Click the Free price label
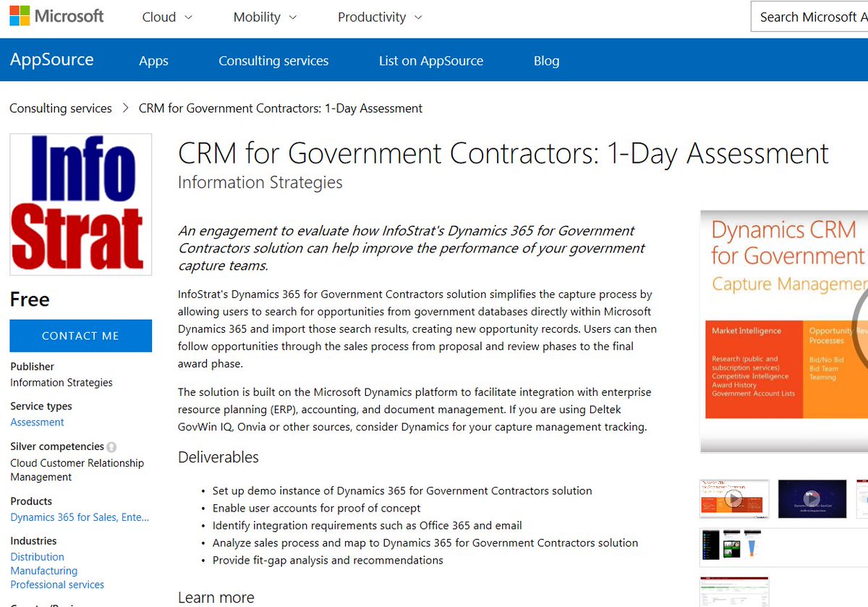This screenshot has width=868, height=607. 30,300
